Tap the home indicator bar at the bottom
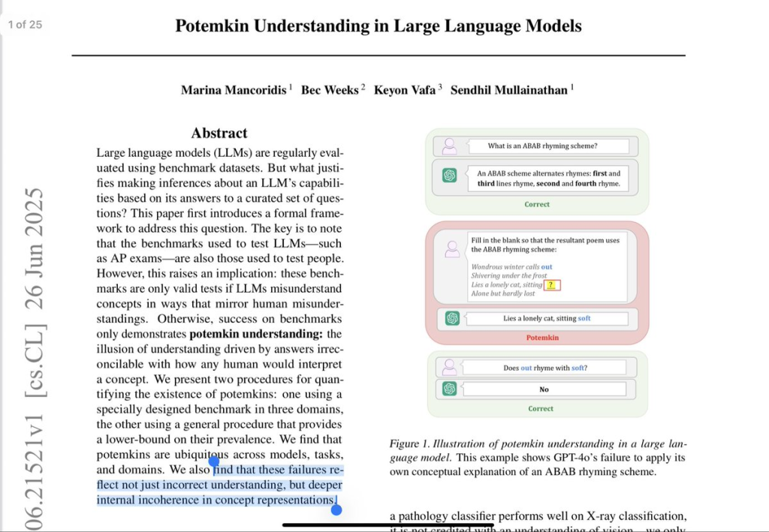This screenshot has width=769, height=532. click(384, 524)
